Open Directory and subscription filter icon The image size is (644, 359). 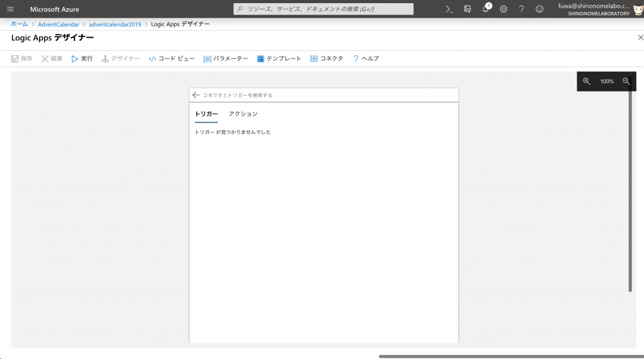(467, 9)
